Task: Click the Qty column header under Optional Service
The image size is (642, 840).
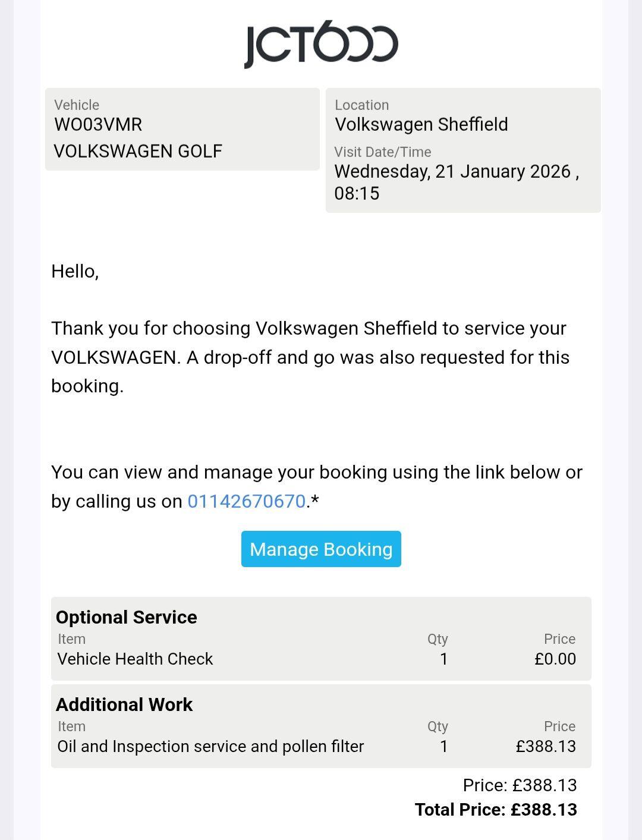Action: 438,639
